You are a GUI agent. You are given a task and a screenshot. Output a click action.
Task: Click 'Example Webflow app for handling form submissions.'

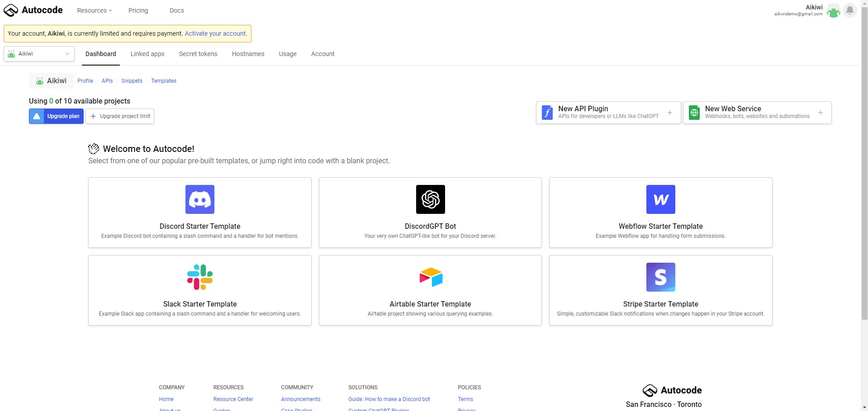pos(661,236)
